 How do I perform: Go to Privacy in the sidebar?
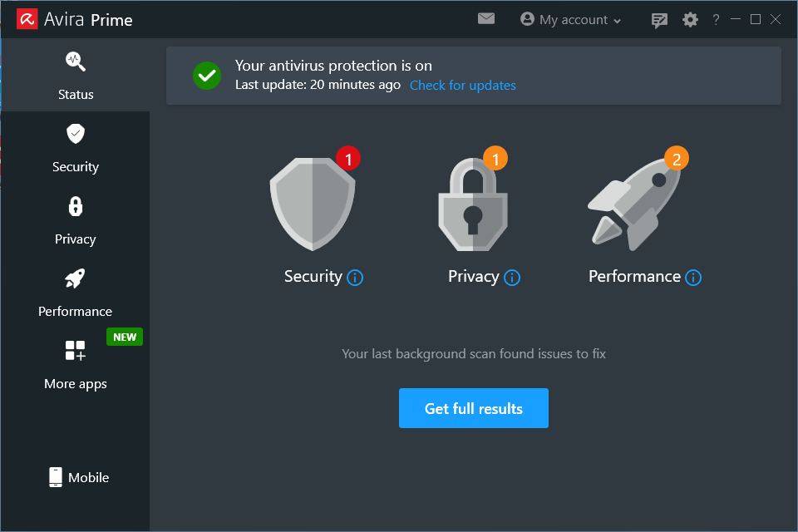[x=76, y=220]
